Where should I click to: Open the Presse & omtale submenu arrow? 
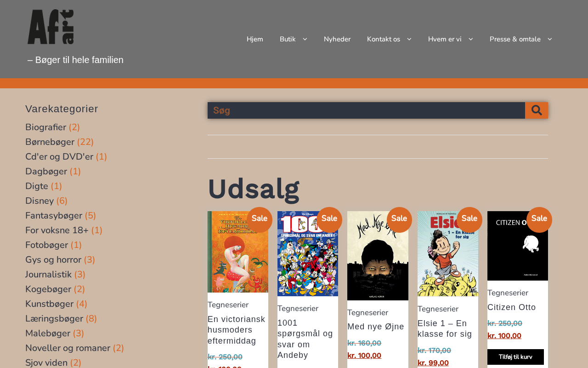[x=549, y=39]
